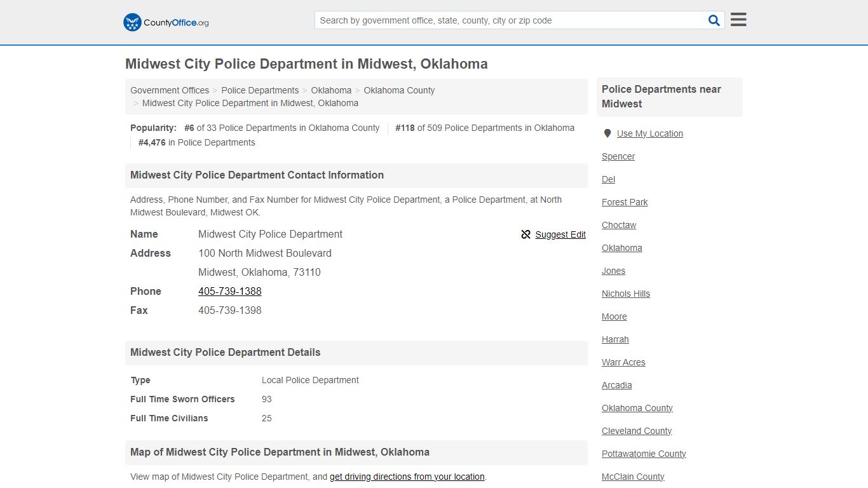Click the #4,476 popularity ranking text
Image resolution: width=868 pixels, height=488 pixels.
click(x=196, y=142)
